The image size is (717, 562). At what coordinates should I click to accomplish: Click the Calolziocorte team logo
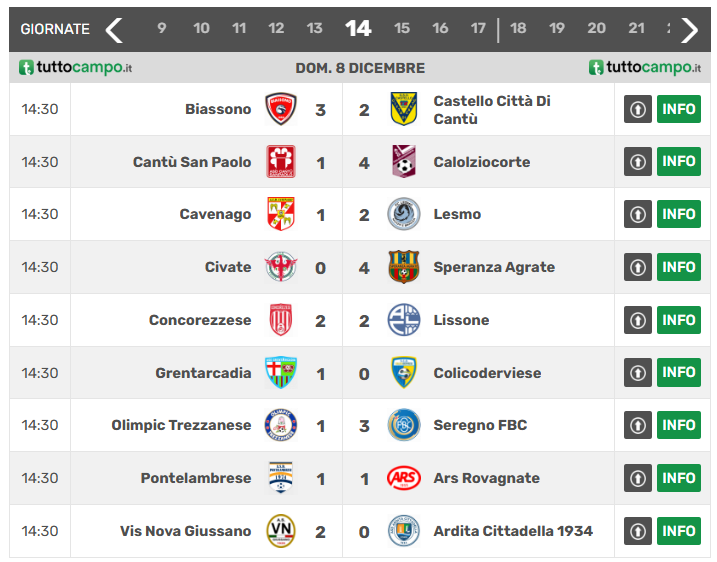pos(404,162)
